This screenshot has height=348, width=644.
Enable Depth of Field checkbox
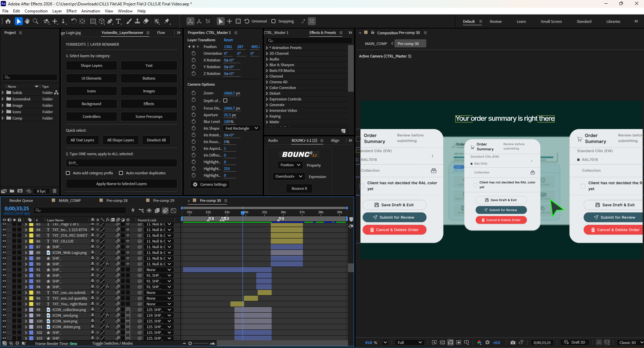[225, 100]
